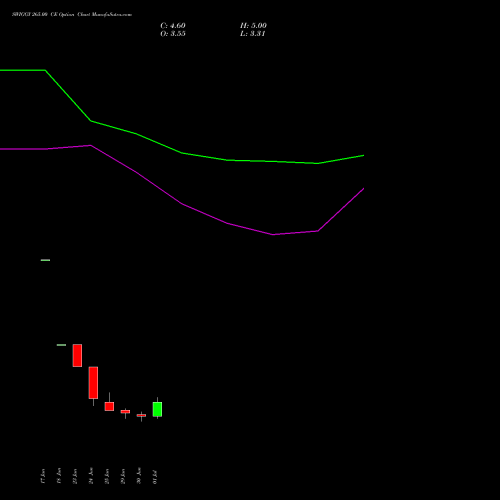Click the close price value C: 4.60
500x500 pixels.
point(173,26)
